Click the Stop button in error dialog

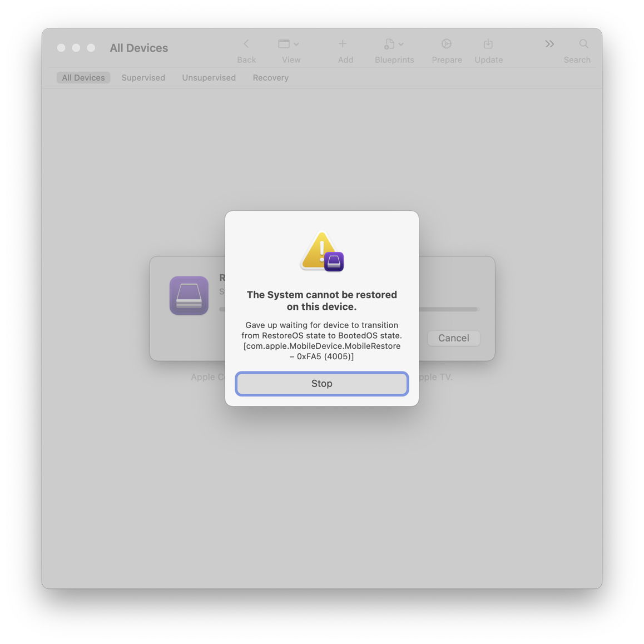(321, 384)
